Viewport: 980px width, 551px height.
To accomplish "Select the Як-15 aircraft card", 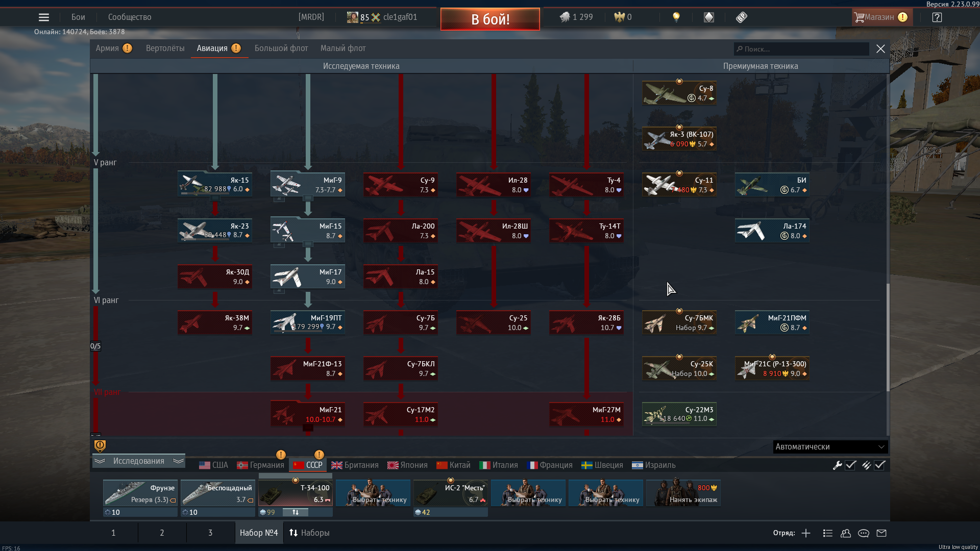I will [x=215, y=184].
